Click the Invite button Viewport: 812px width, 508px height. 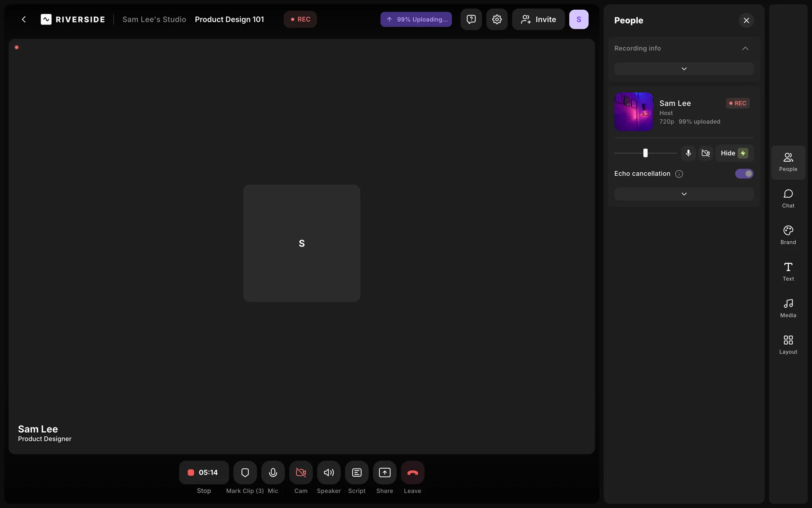(538, 19)
